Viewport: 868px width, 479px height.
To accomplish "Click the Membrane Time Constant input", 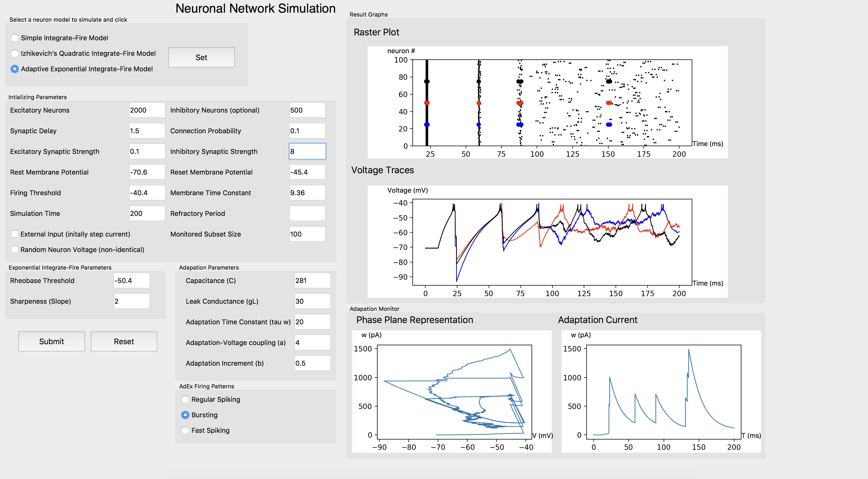I will click(x=307, y=193).
